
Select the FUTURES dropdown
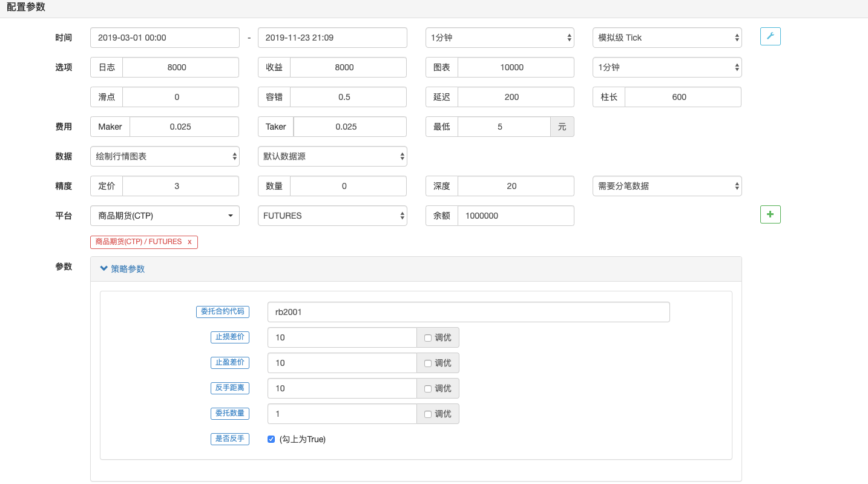[x=332, y=216]
